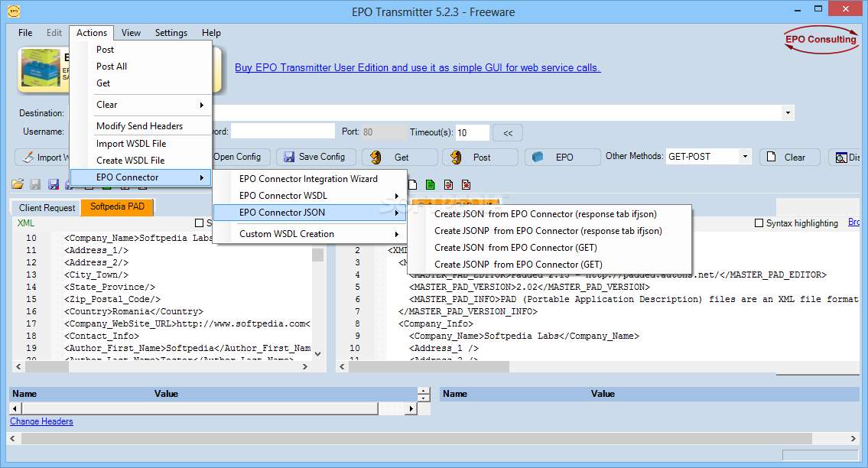Image resolution: width=868 pixels, height=468 pixels.
Task: Click the response panel's horizontal scrollbar thumb
Action: point(428,366)
